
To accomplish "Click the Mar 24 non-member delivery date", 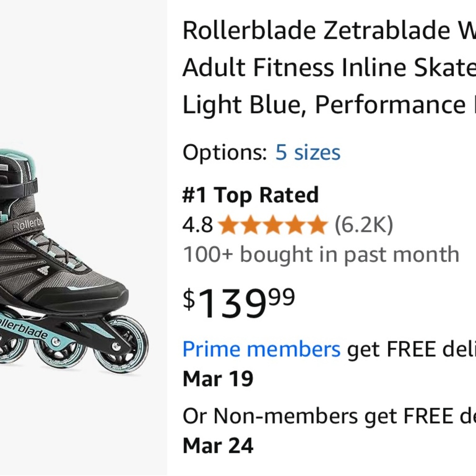I will pyautogui.click(x=218, y=445).
